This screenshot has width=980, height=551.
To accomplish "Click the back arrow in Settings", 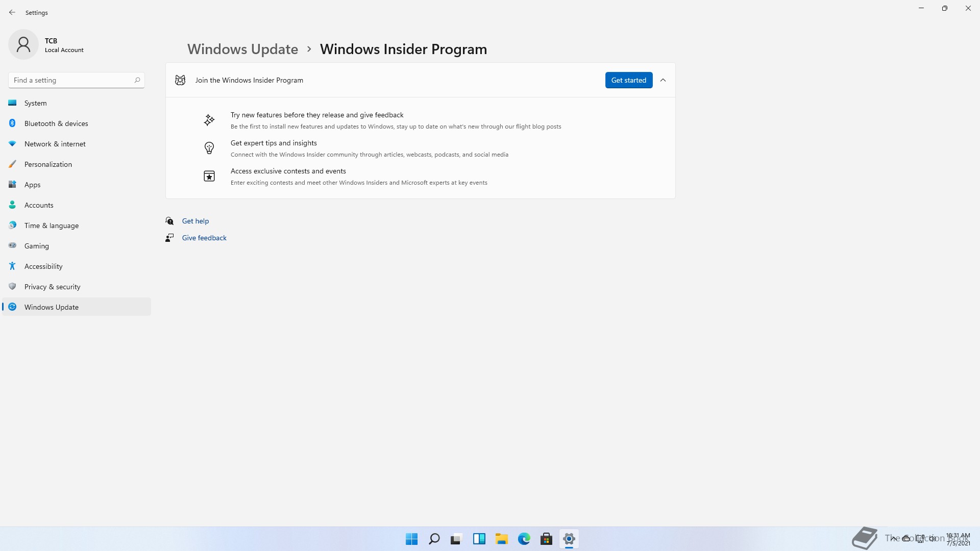I will tap(12, 12).
